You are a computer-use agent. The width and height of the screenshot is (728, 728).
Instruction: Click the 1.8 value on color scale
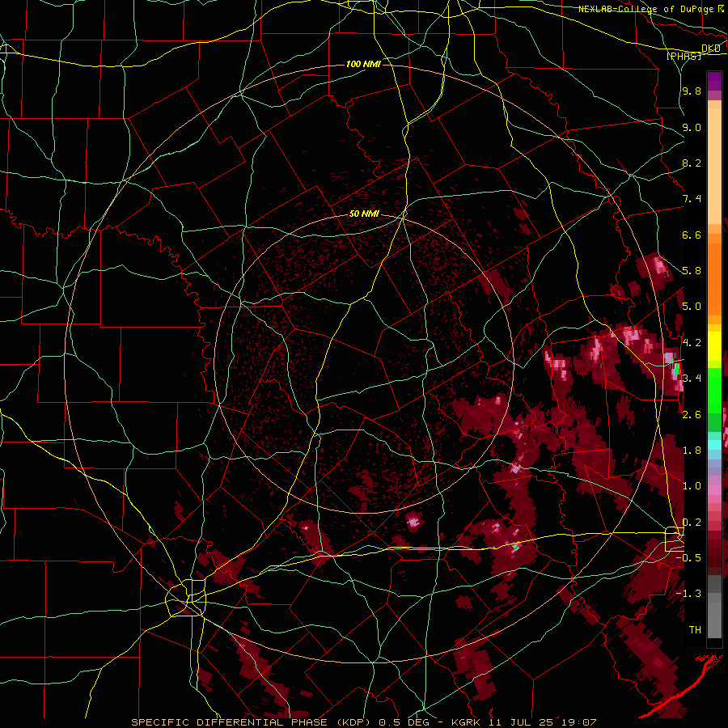(x=692, y=451)
